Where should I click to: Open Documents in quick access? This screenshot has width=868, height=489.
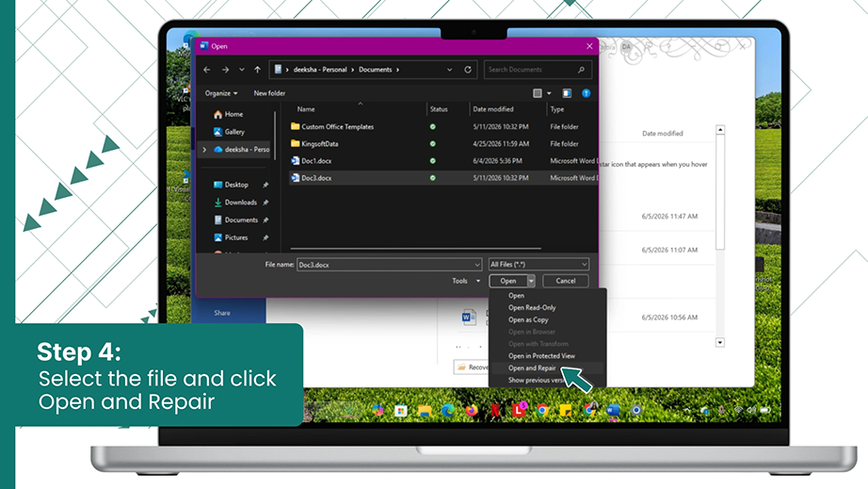tap(235, 220)
